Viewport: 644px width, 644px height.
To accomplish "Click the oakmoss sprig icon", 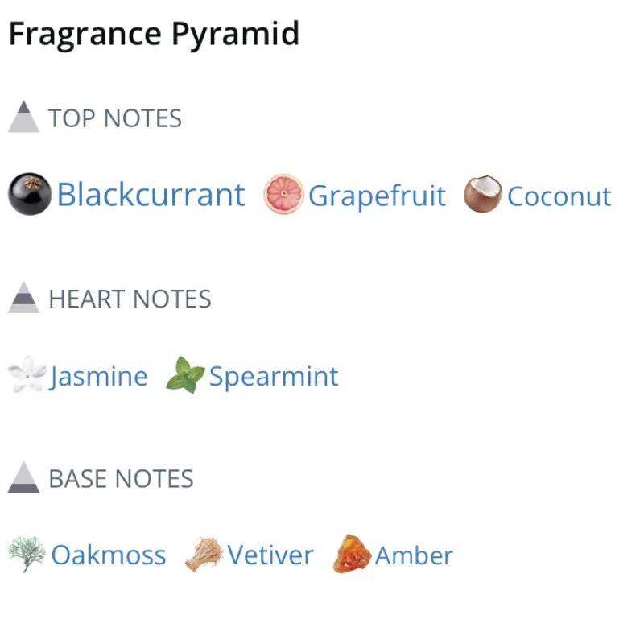I will tap(27, 555).
